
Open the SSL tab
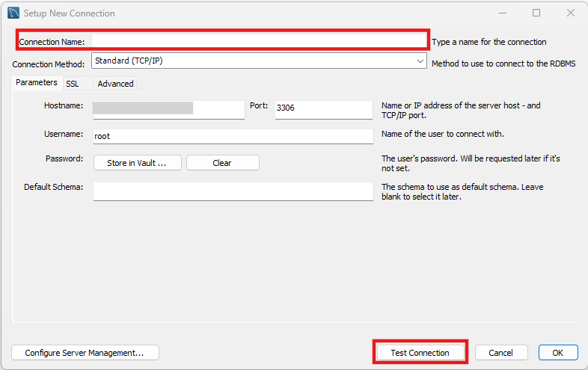(73, 84)
